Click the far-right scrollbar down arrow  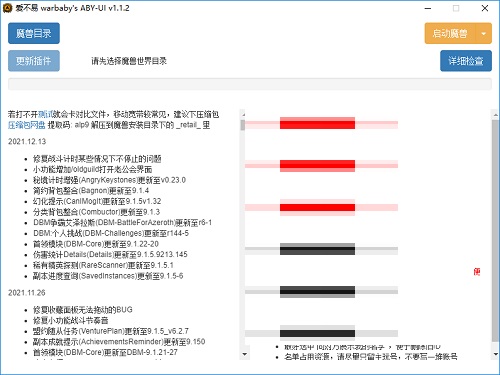(496, 354)
